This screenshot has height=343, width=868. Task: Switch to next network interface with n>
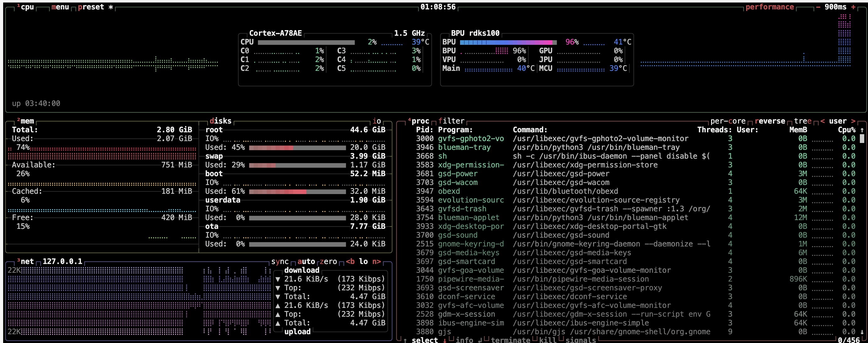point(376,261)
